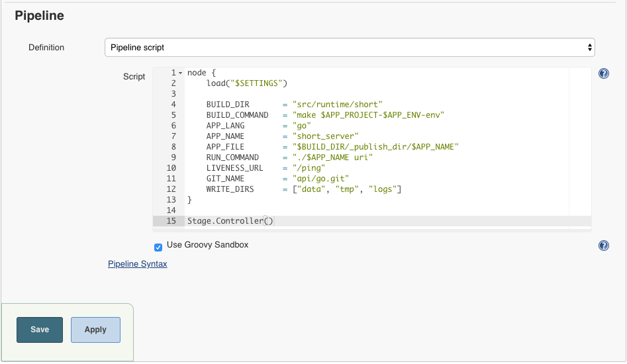This screenshot has width=627, height=364.
Task: Open help for the Script field
Action: click(603, 73)
